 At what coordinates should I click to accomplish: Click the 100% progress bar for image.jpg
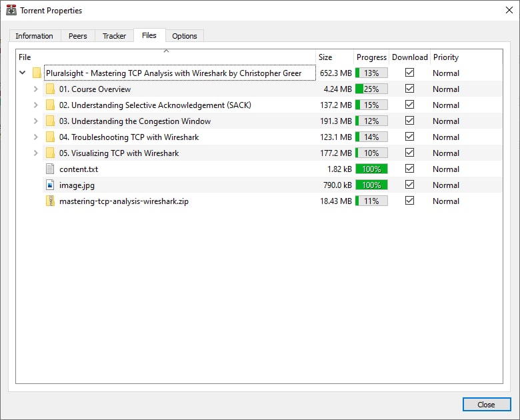click(371, 185)
